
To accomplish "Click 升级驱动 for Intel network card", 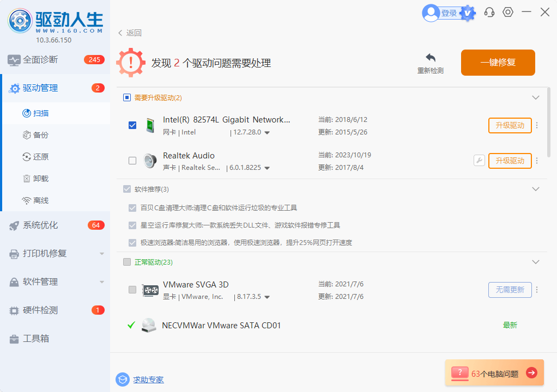I will (510, 125).
